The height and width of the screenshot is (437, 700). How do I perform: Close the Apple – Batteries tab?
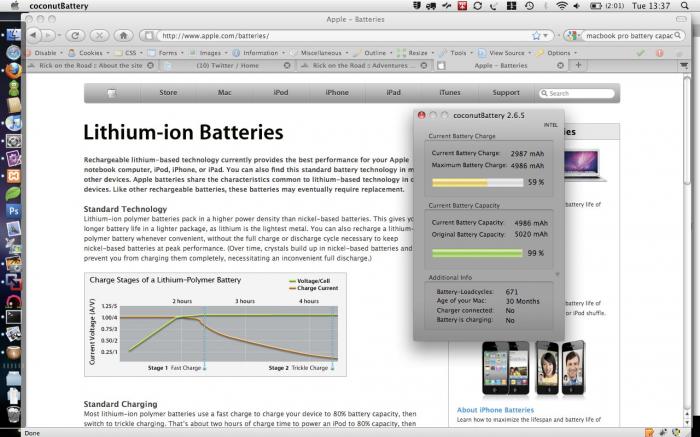pos(560,65)
